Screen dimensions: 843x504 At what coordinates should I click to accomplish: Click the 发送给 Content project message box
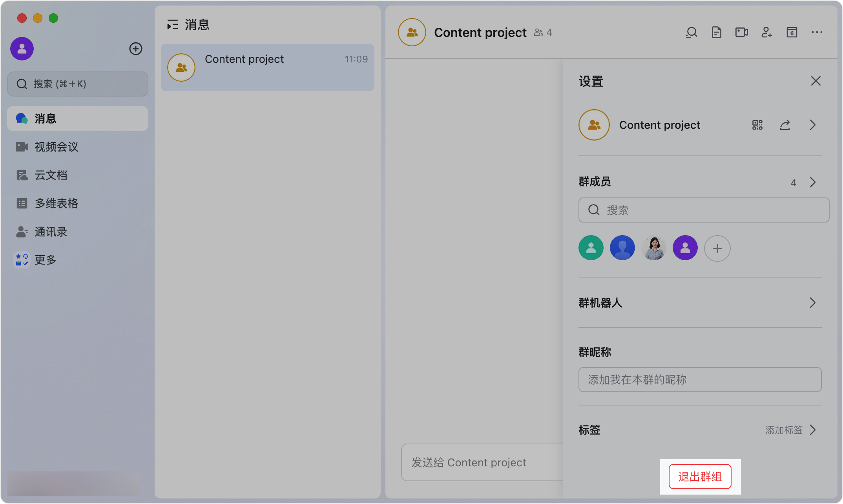pyautogui.click(x=482, y=462)
